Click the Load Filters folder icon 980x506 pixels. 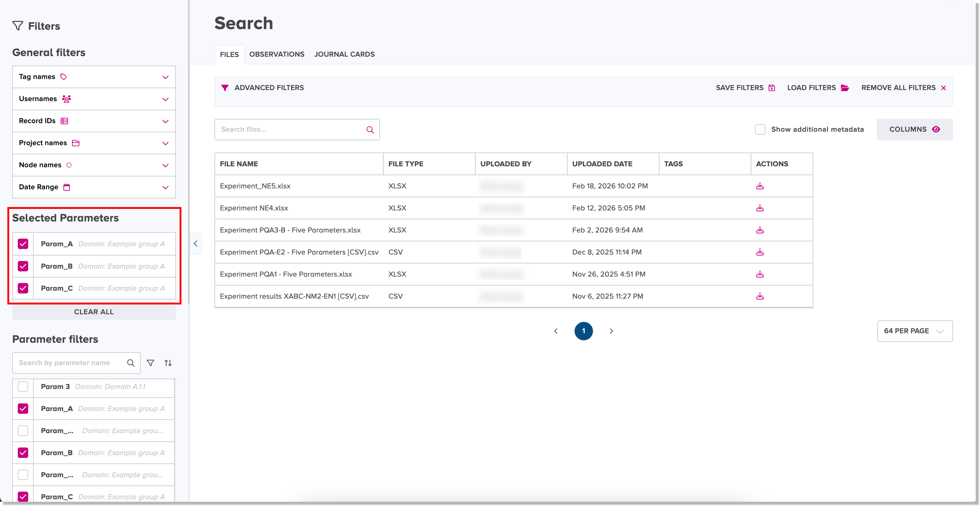coord(845,88)
